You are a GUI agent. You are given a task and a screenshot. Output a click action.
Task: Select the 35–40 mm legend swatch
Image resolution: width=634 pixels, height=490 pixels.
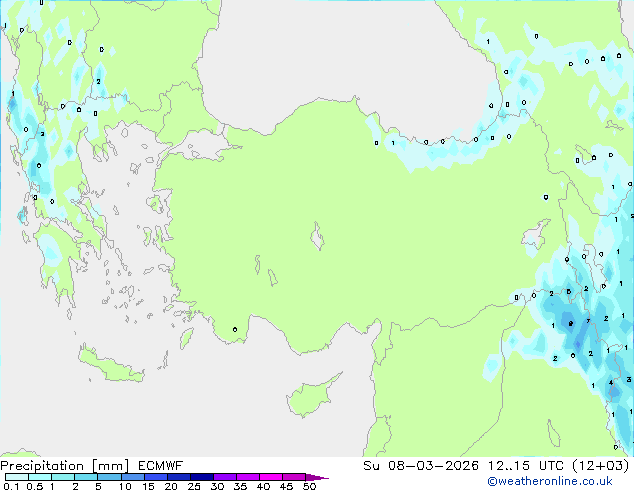pyautogui.click(x=247, y=477)
